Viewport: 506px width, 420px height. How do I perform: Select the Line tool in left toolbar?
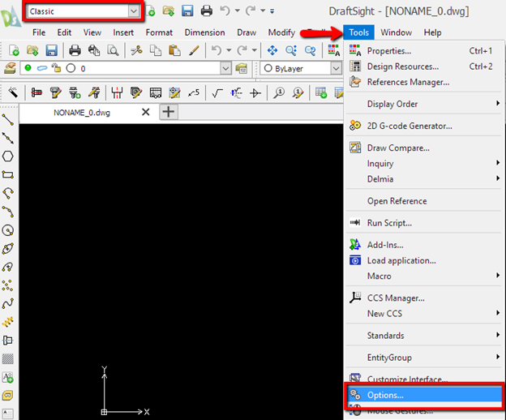8,120
